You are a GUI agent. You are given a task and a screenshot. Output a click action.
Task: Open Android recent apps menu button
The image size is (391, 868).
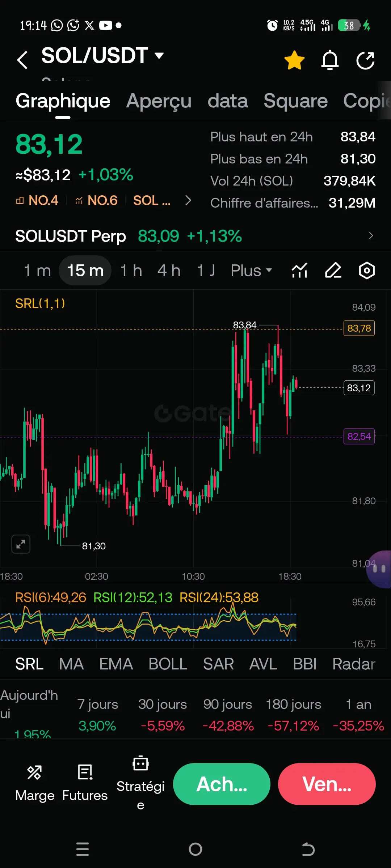click(x=83, y=849)
